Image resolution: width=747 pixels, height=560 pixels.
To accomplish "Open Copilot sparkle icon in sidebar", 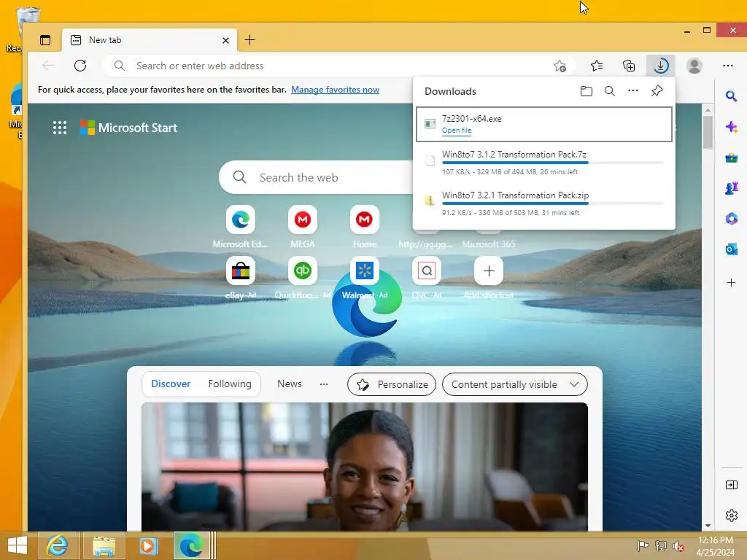I will 731,127.
